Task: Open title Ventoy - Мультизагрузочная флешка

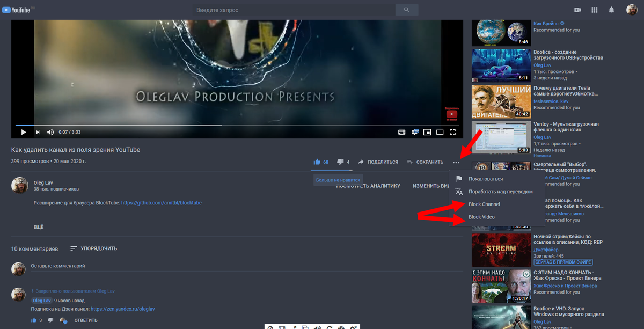Action: pyautogui.click(x=566, y=127)
